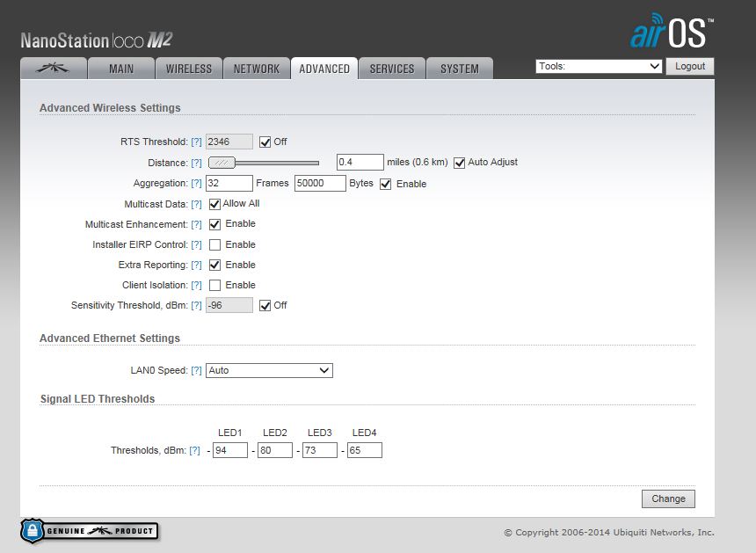Open Aggregation help link

pyautogui.click(x=196, y=183)
